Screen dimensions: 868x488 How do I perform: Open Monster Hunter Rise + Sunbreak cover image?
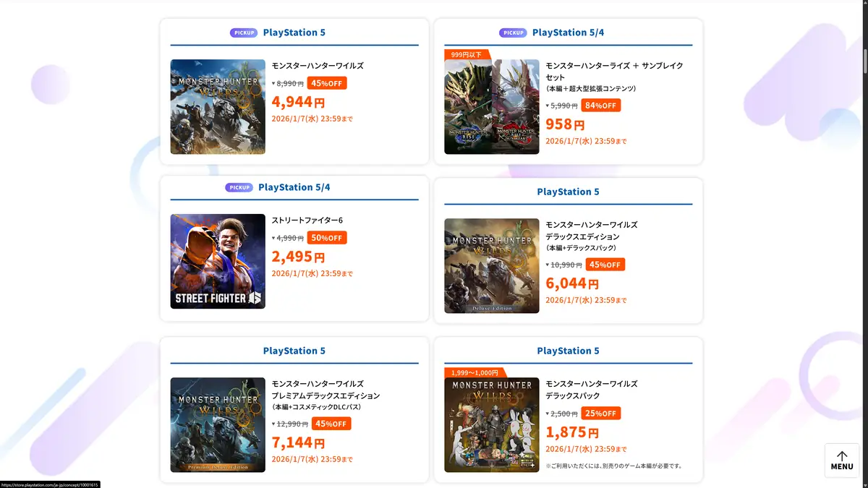[x=492, y=107]
